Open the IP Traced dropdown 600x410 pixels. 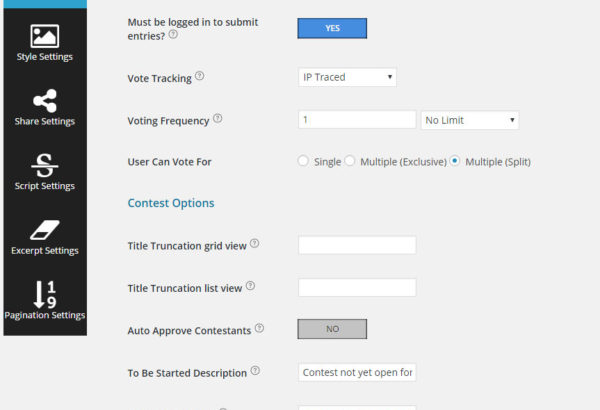pyautogui.click(x=347, y=77)
